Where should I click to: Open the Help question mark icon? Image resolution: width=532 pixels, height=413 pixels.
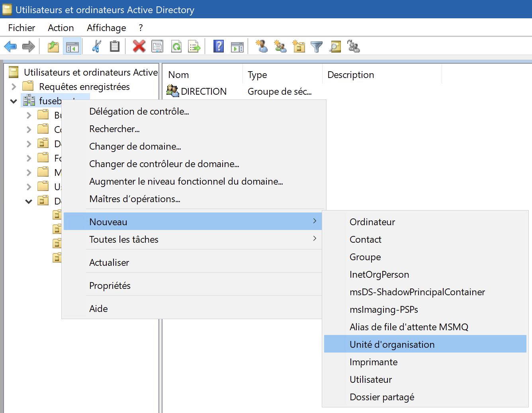(219, 46)
